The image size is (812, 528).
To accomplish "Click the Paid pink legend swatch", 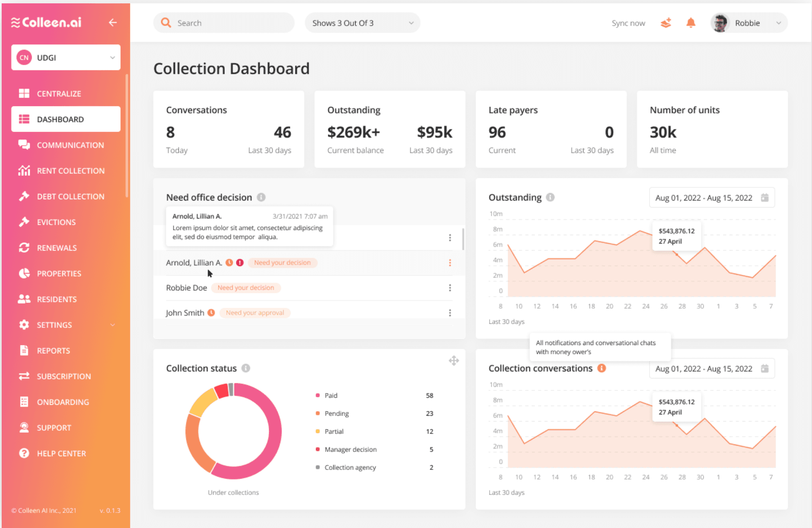I will click(318, 395).
